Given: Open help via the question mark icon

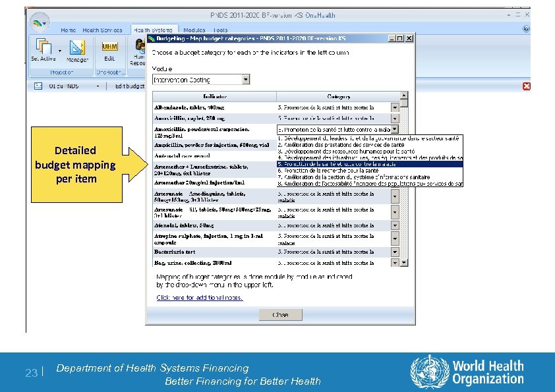Looking at the screenshot, I should (527, 28).
